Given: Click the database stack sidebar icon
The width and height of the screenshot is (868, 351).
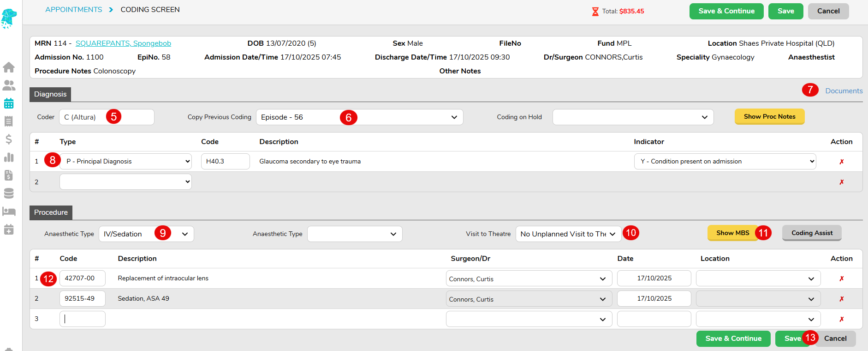Looking at the screenshot, I should pos(9,194).
